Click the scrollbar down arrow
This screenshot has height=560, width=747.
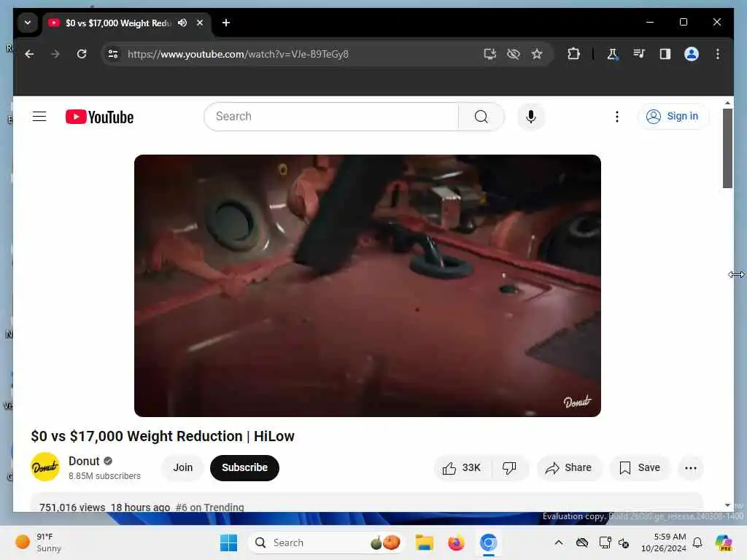coord(727,505)
